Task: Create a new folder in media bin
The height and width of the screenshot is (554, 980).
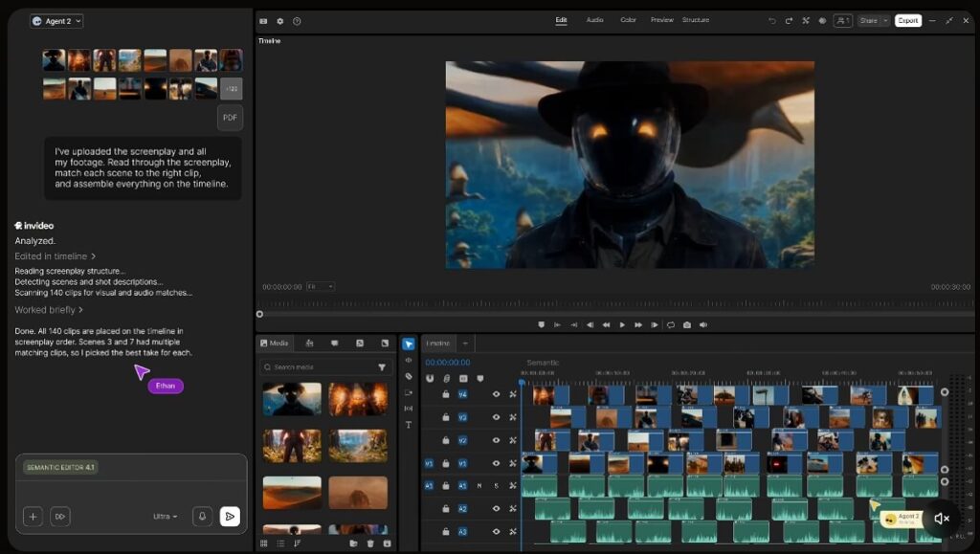Action: 353,543
